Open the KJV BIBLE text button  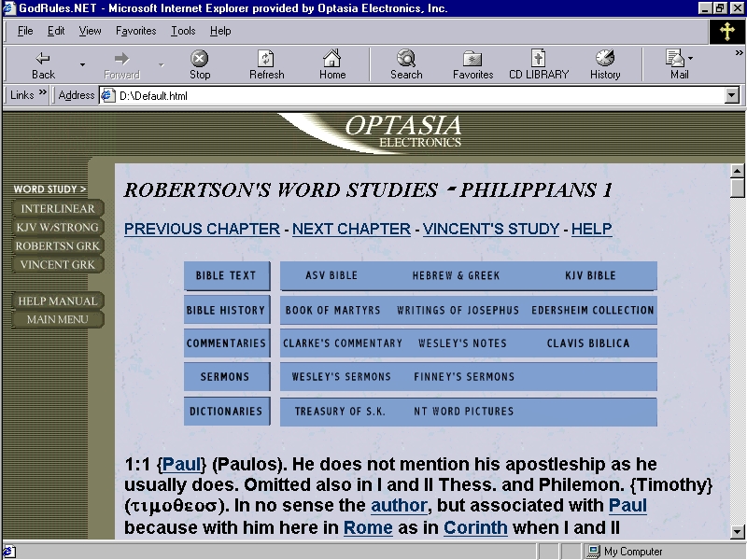(x=590, y=276)
